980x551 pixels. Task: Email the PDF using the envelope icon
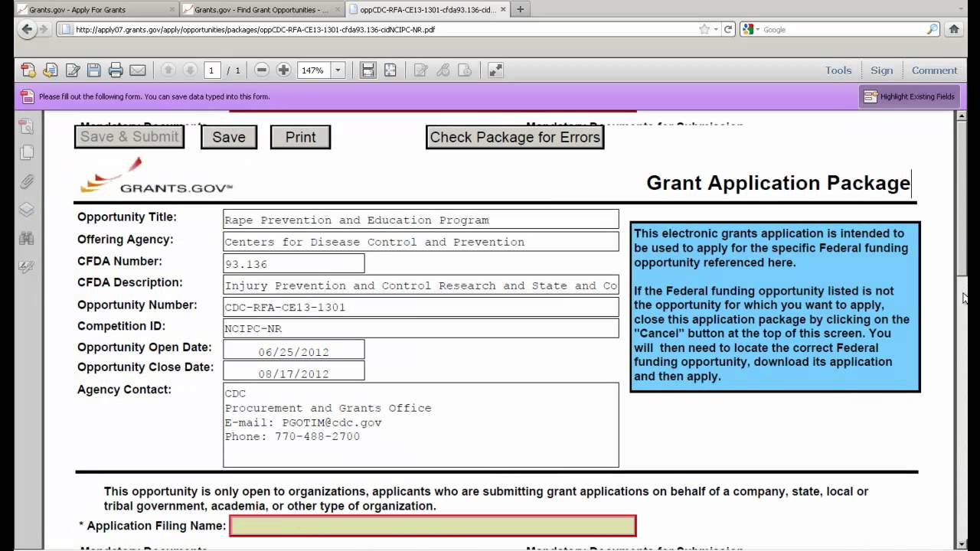click(138, 70)
